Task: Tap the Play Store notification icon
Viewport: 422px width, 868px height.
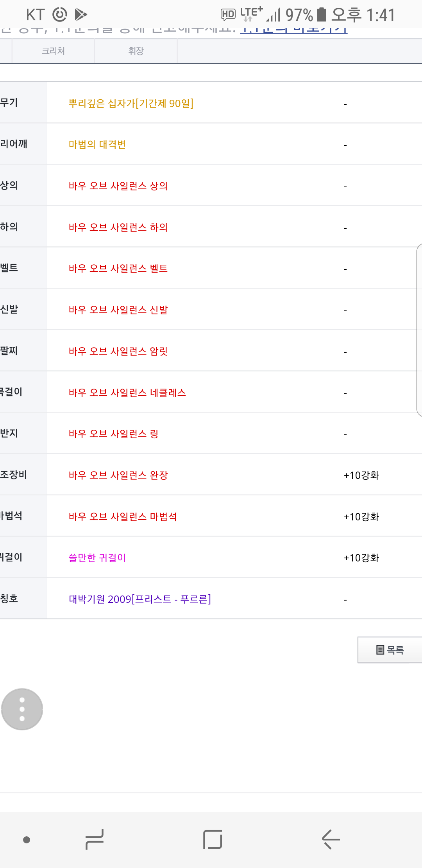Action: pos(80,15)
